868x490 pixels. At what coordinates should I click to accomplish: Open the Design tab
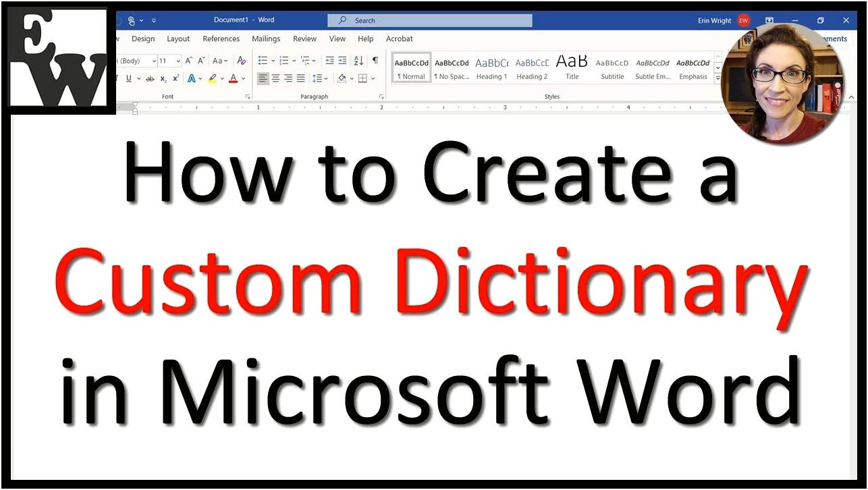coord(143,39)
